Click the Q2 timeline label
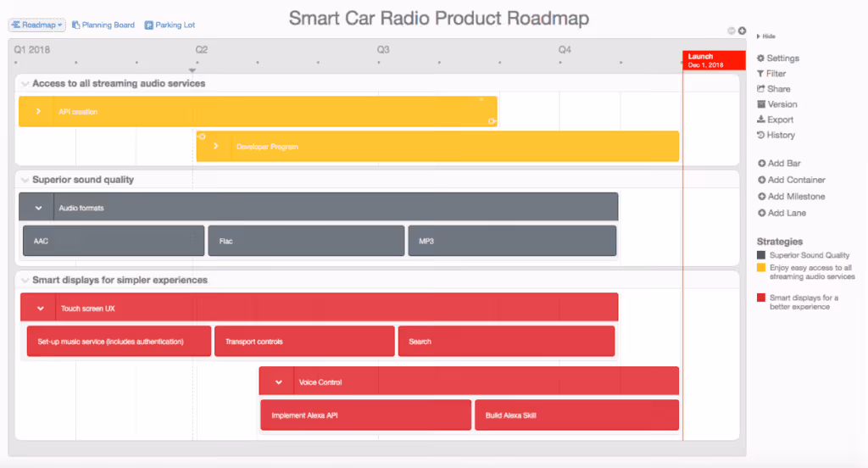Viewport: 868px width, 468px height. point(202,50)
